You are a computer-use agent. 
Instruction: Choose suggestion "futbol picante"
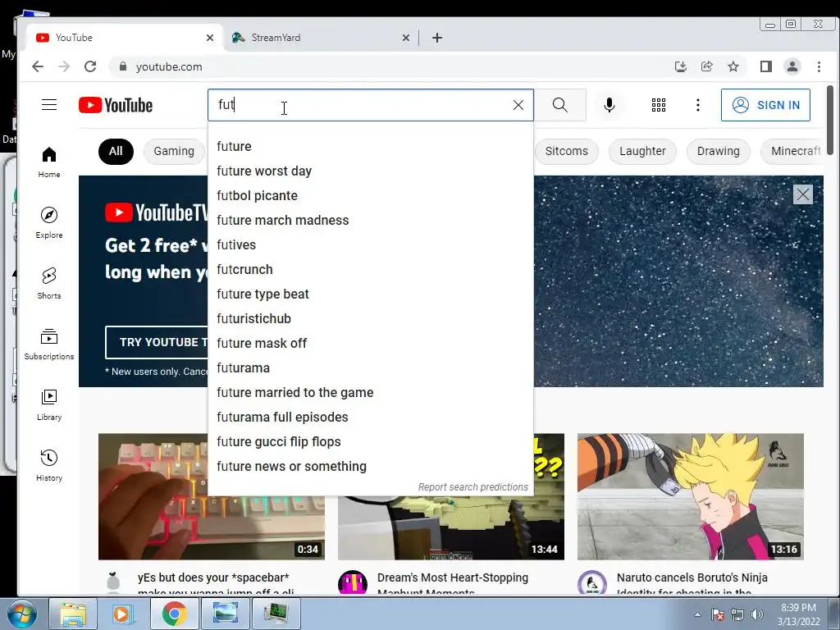coord(371,195)
